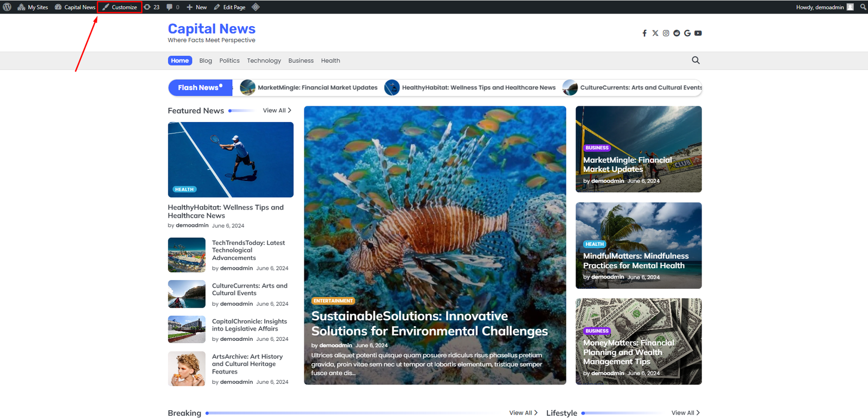Open the WordPress logo menu
This screenshot has width=868, height=419.
click(x=7, y=7)
